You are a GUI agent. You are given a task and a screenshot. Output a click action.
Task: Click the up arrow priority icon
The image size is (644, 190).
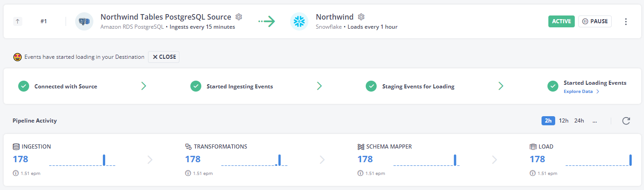click(x=18, y=21)
